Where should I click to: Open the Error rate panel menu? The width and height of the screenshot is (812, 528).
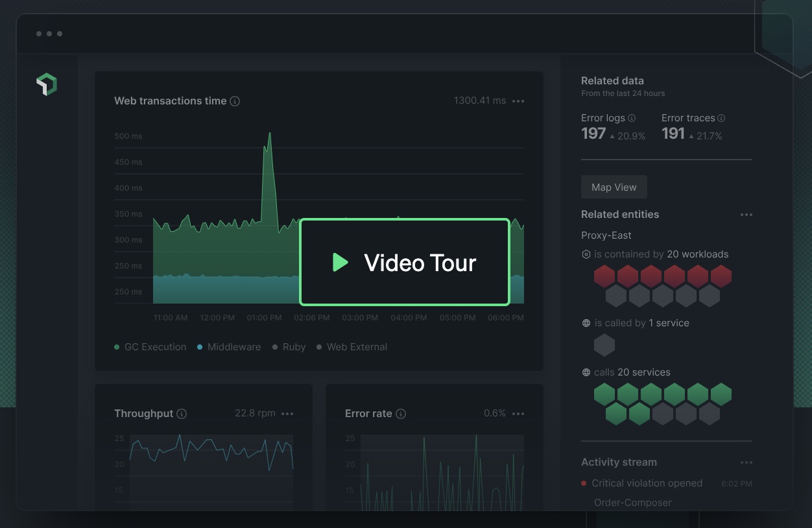pos(518,414)
